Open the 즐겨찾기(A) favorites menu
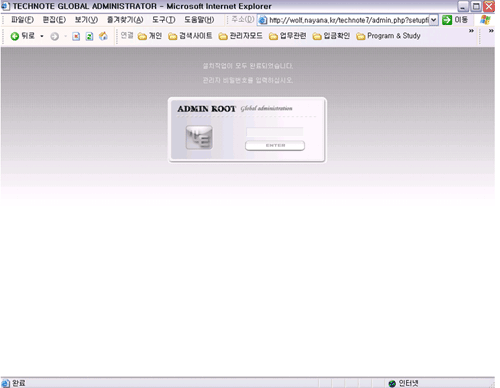Screen dimensions: 500x388 pos(125,20)
